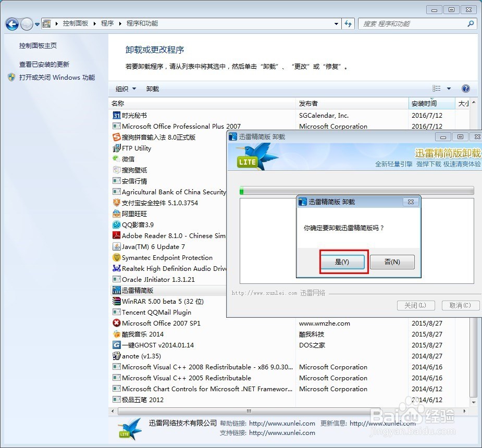Screen dimensions: 482x448
Task: Click the blue help question mark icon
Action: 466,89
